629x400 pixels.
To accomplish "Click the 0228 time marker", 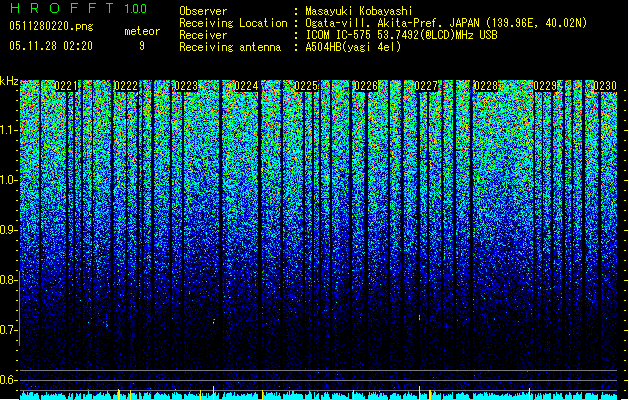I will click(x=486, y=86).
